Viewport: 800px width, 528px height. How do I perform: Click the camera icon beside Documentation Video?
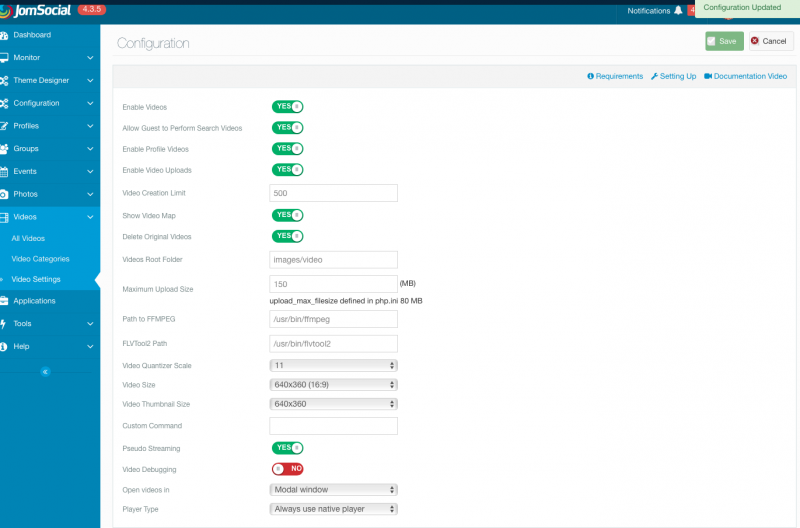(708, 76)
